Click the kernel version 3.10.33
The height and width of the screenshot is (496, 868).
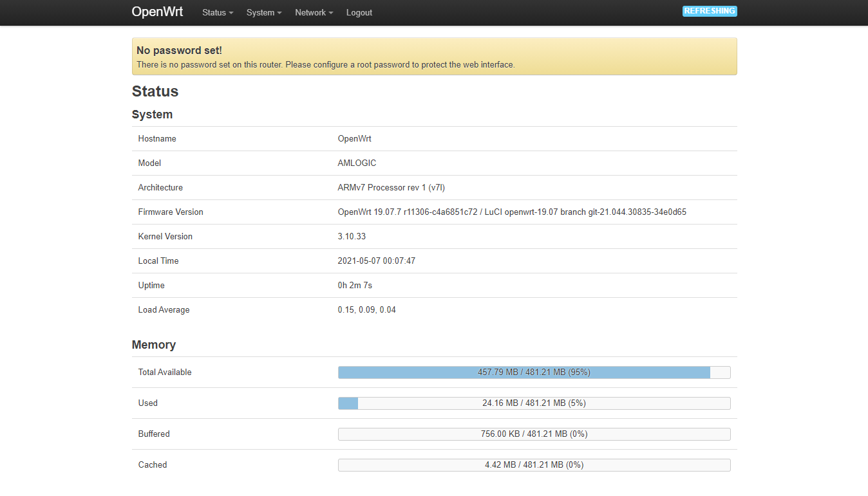pos(352,237)
